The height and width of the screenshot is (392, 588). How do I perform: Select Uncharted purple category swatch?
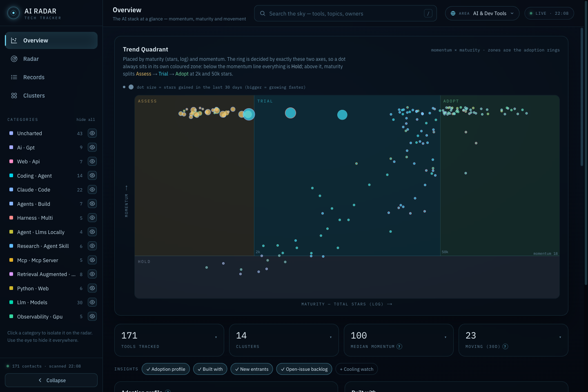click(11, 133)
